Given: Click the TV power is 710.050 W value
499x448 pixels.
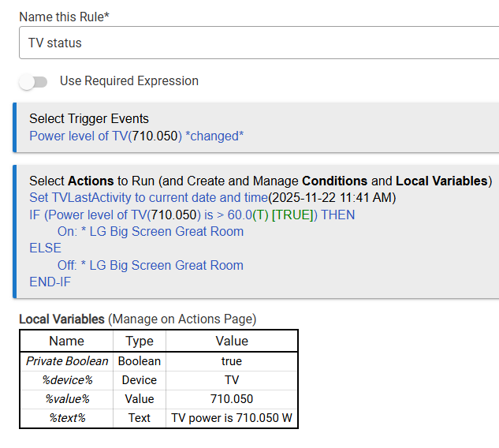Looking at the screenshot, I should (x=231, y=418).
